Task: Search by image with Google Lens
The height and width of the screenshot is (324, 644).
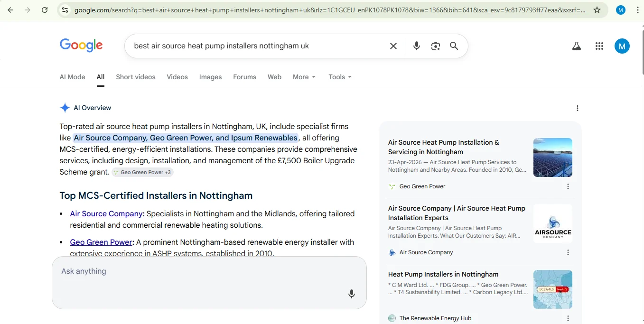Action: pos(436,46)
